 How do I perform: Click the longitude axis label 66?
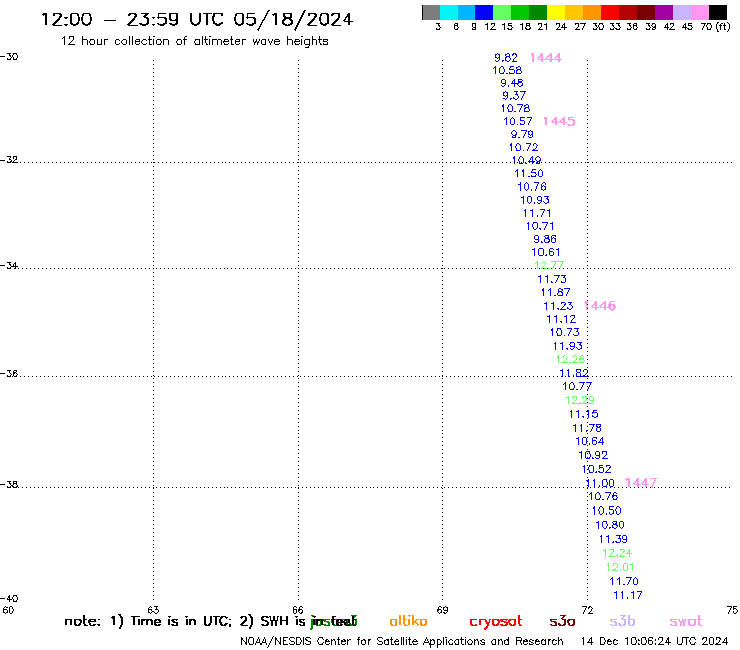[298, 610]
